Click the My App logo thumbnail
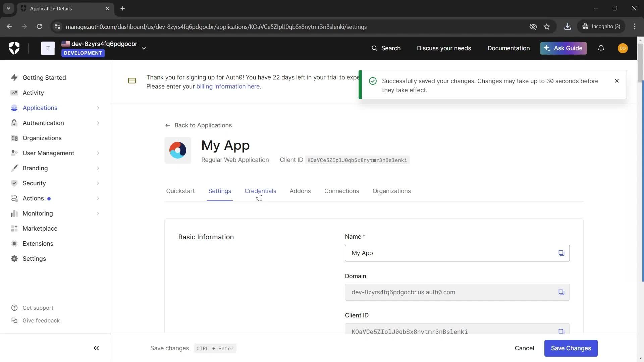The width and height of the screenshot is (644, 362). pyautogui.click(x=178, y=150)
